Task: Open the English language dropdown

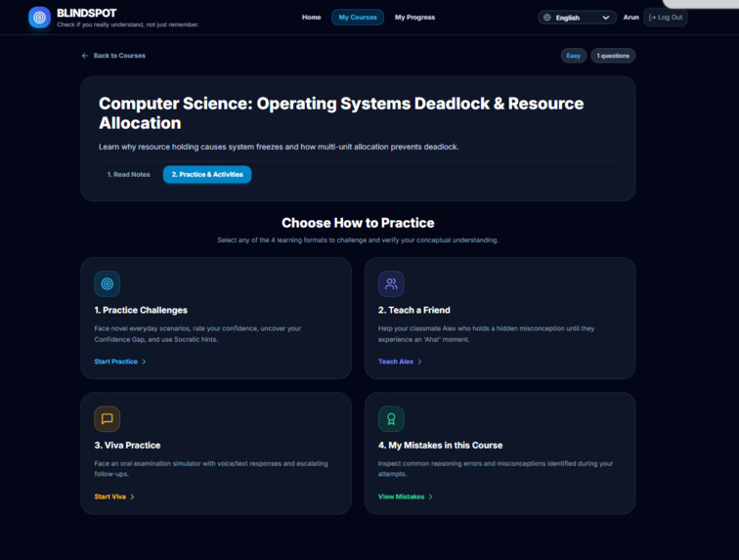Action: pyautogui.click(x=577, y=18)
